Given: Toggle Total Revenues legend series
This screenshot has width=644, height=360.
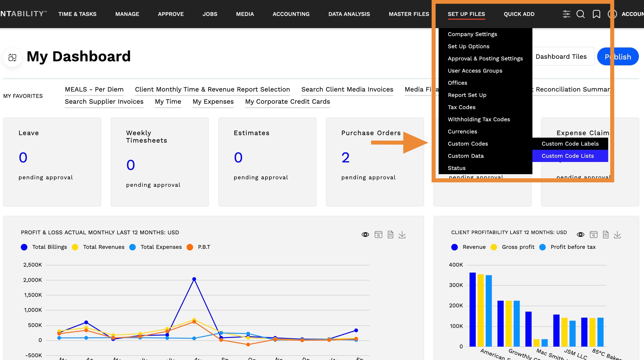Looking at the screenshot, I should pyautogui.click(x=98, y=247).
